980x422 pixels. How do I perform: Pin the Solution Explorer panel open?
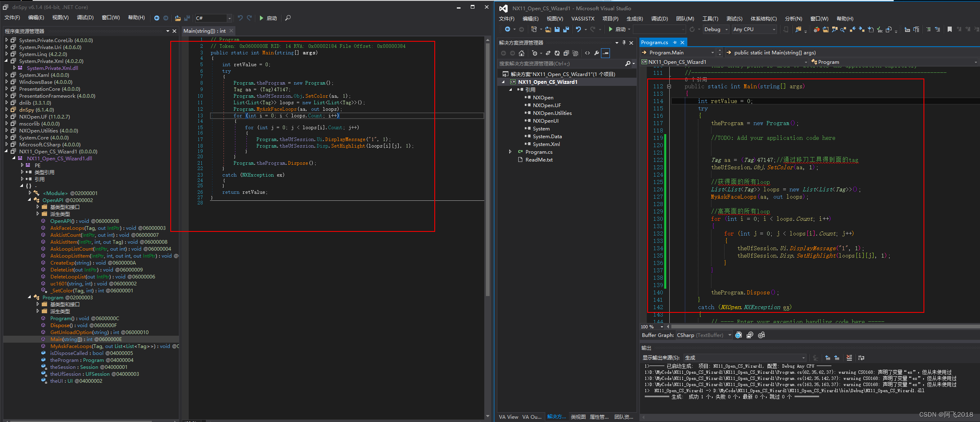coord(624,42)
